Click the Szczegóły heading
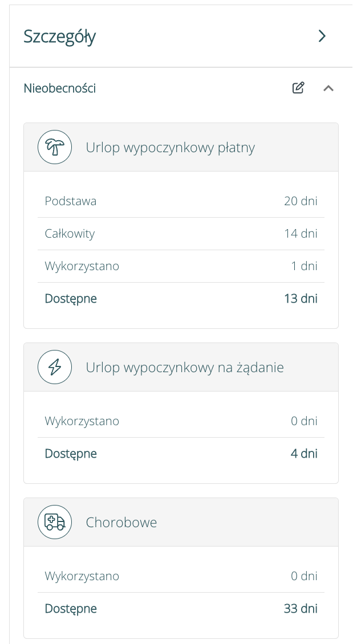This screenshot has width=357, height=644. pos(60,36)
